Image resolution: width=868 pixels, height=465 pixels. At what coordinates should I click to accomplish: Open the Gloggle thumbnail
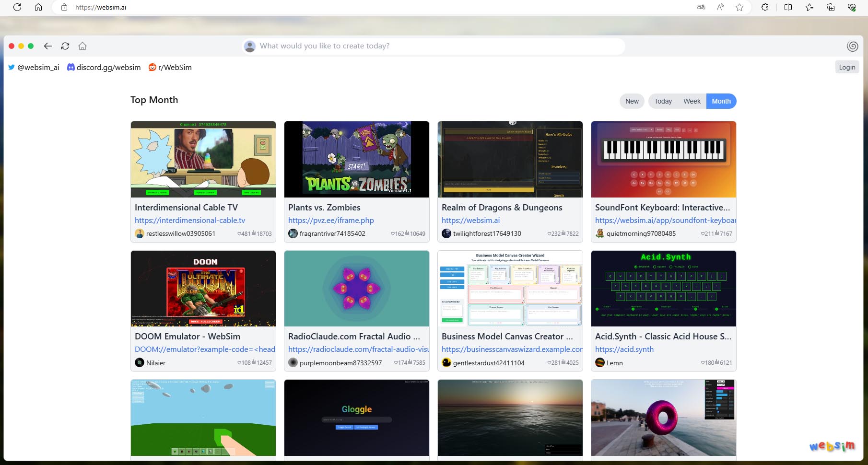(357, 418)
